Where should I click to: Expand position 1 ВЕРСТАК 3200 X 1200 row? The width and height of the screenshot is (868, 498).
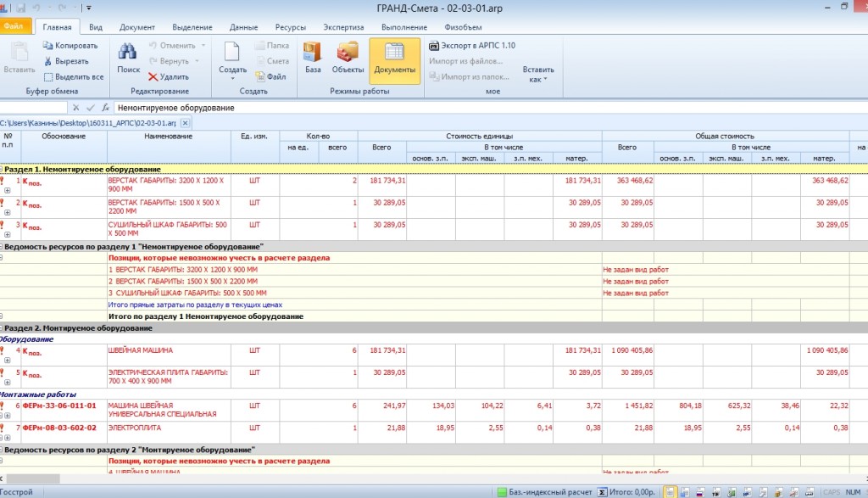[7, 190]
